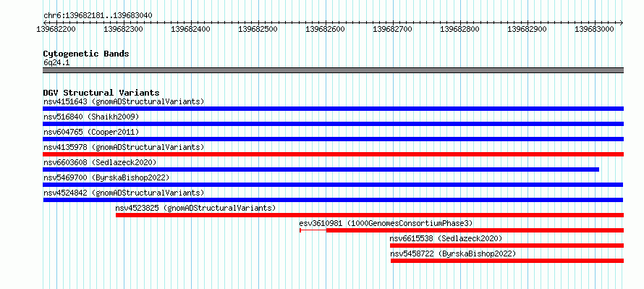This screenshot has height=289, width=644.
Task: Open the nsv5458722 (ByrskaBishop2022) label
Action: pyautogui.click(x=453, y=254)
